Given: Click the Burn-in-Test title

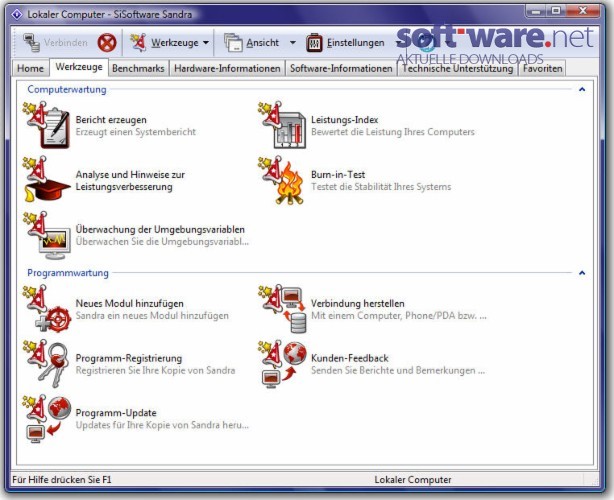Looking at the screenshot, I should point(338,175).
